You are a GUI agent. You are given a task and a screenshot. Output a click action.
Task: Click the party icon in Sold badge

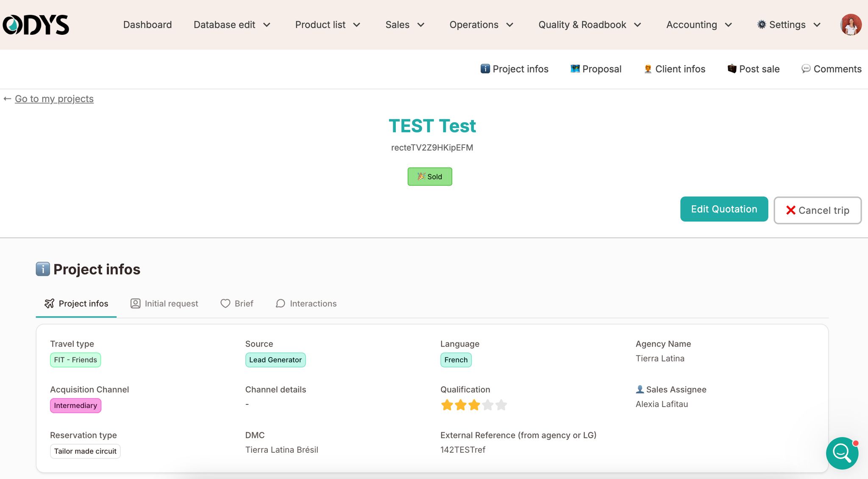[421, 176]
